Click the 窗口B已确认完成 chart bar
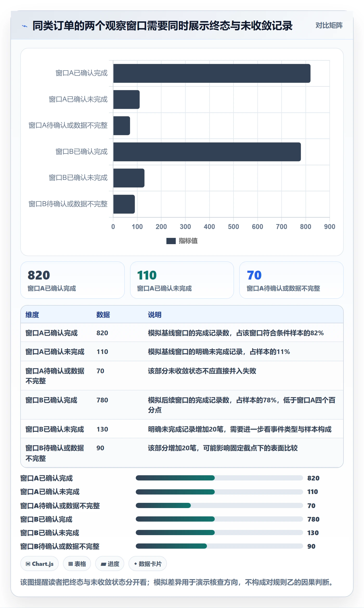Image resolution: width=364 pixels, height=608 pixels. (207, 152)
